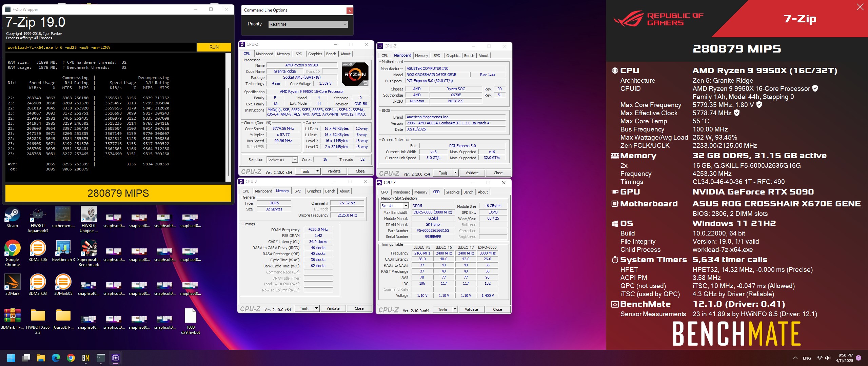Open Google Chrome desktop shortcut
Image resolution: width=868 pixels, height=366 pixels.
coord(12,253)
